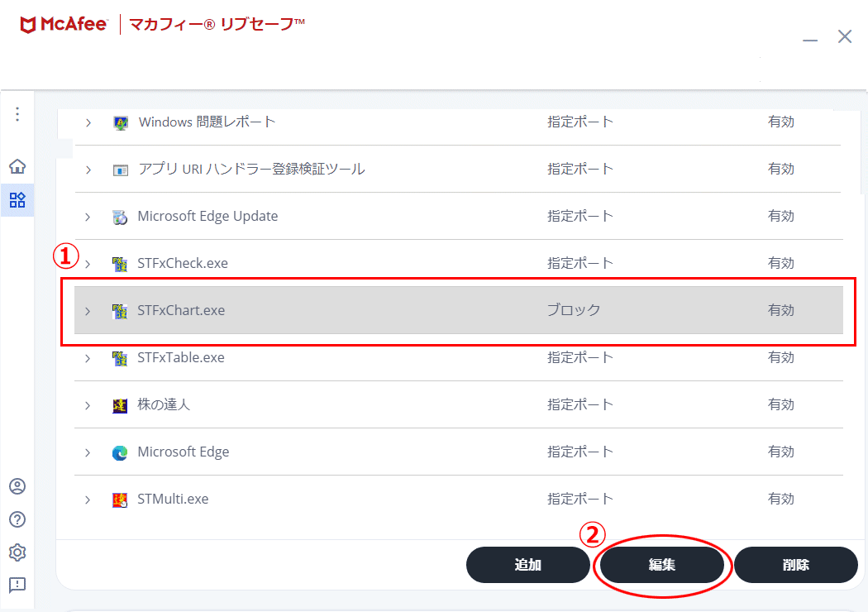Click 指定ポート value for STFxCheck.exe
Viewport: 868px width, 612px height.
coord(580,263)
